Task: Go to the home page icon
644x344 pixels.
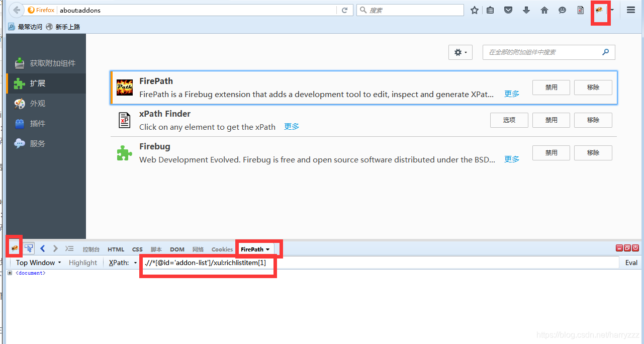Action: pos(544,10)
